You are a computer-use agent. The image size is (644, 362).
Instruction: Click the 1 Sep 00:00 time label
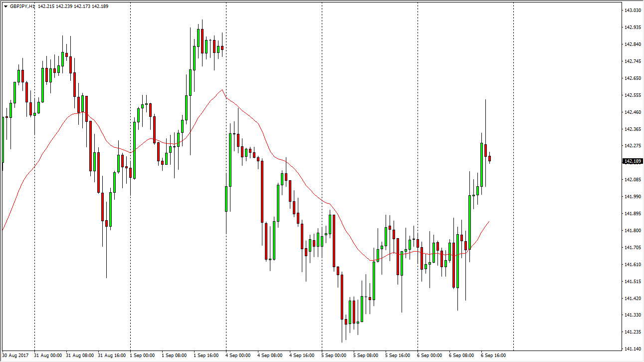tap(143, 356)
